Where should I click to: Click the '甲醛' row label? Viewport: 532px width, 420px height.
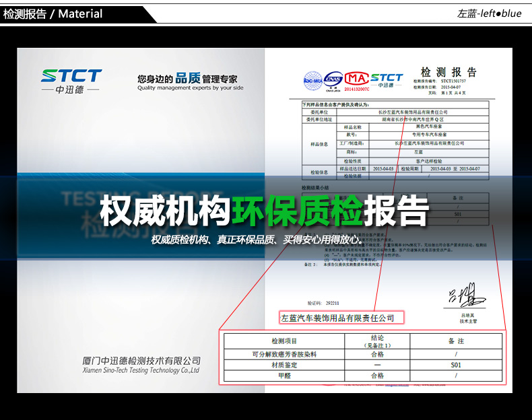(284, 376)
